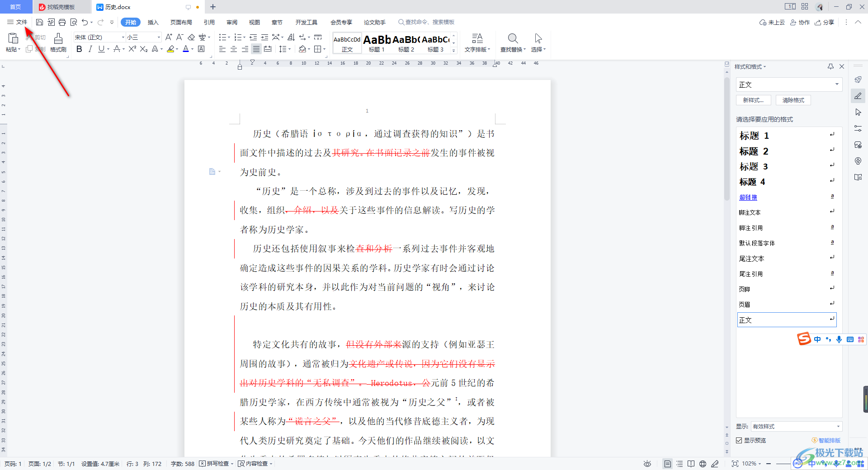Toggle spell check in status bar
Image resolution: width=868 pixels, height=470 pixels.
point(216,464)
